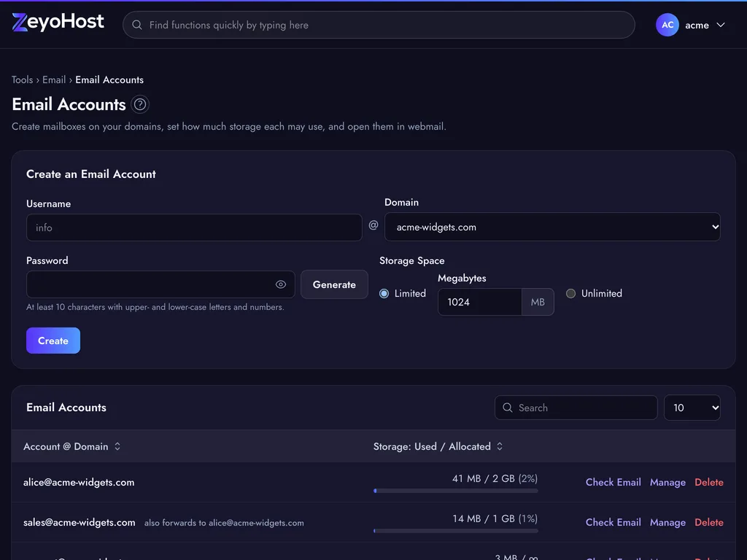Click alice@acme-widgets.com address text
The height and width of the screenshot is (560, 747).
tap(79, 482)
